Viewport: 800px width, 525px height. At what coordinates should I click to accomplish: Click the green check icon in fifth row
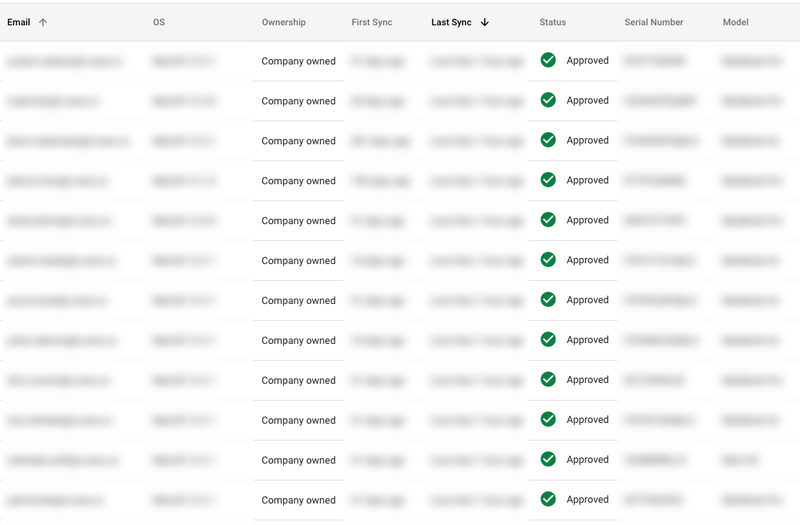tap(548, 220)
